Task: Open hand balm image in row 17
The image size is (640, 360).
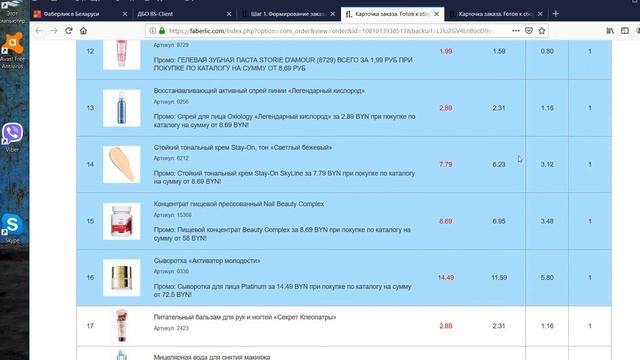Action: click(x=122, y=325)
